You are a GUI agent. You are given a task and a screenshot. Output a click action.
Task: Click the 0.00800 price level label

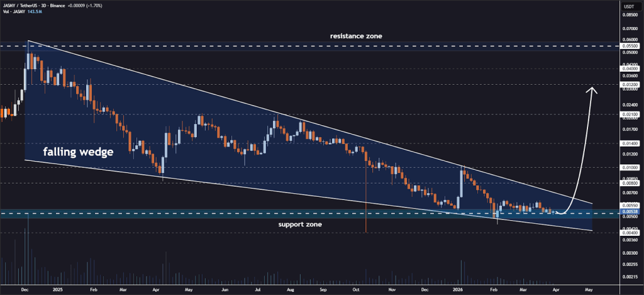tap(629, 183)
